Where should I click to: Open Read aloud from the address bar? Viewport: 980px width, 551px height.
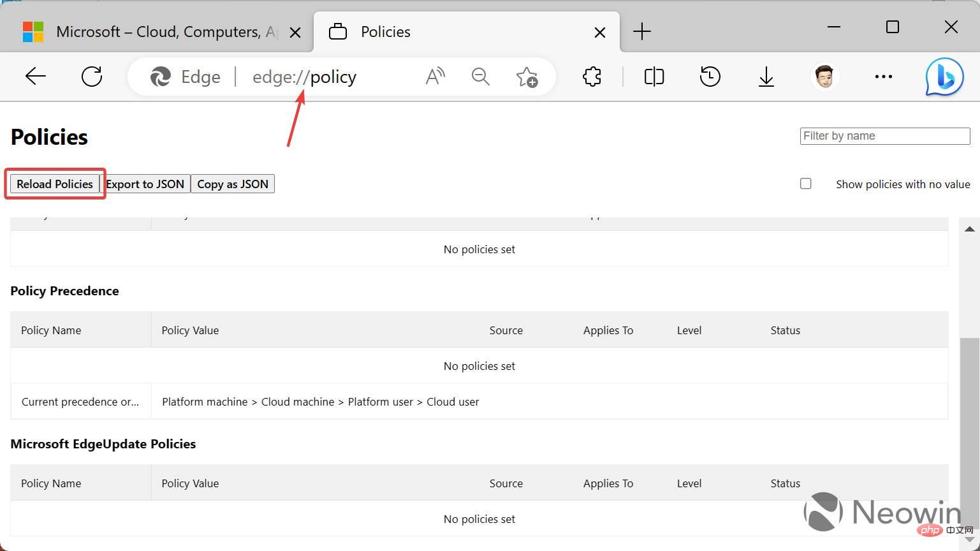435,77
